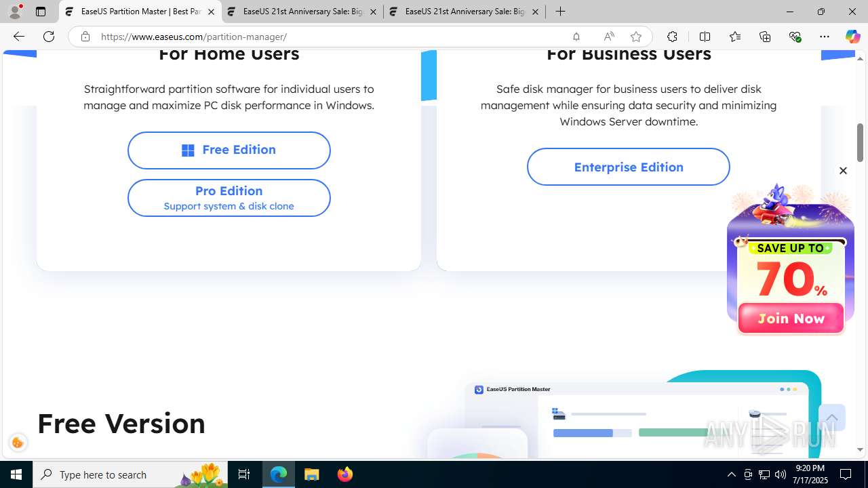Click the 'Free Version' heading
This screenshot has width=868, height=488.
coord(121,423)
